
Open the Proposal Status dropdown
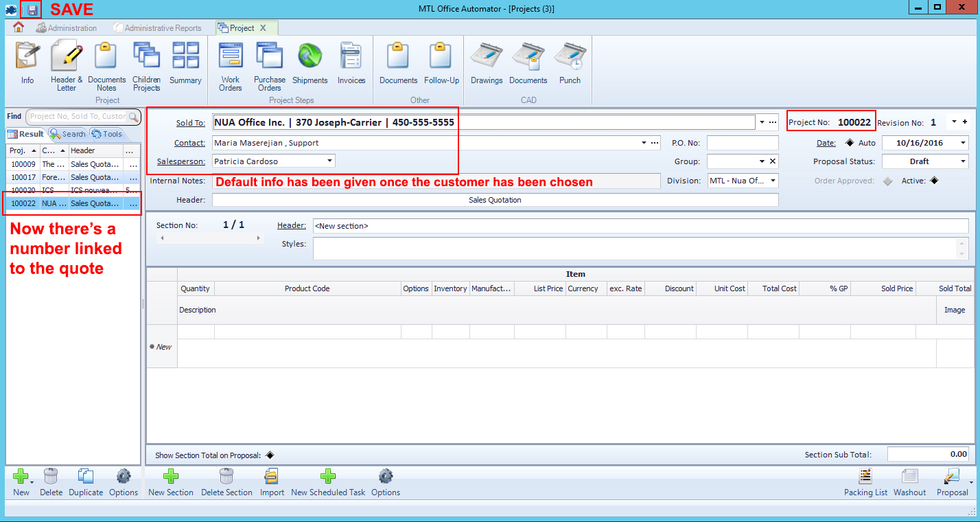(963, 161)
